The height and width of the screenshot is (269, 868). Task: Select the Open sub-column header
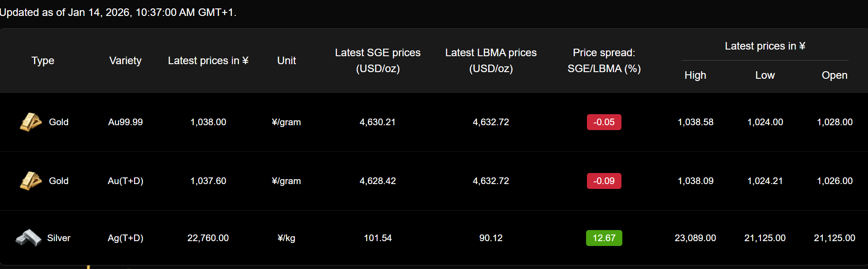(x=834, y=75)
